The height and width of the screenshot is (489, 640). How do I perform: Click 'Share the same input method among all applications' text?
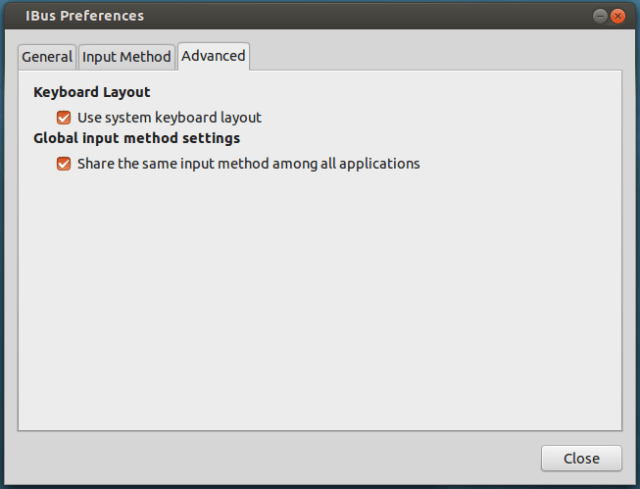[x=248, y=163]
